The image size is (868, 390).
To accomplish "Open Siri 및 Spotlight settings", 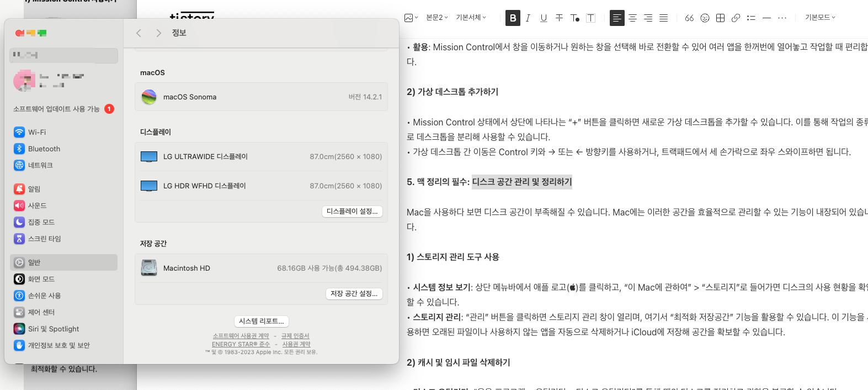I will point(63,329).
